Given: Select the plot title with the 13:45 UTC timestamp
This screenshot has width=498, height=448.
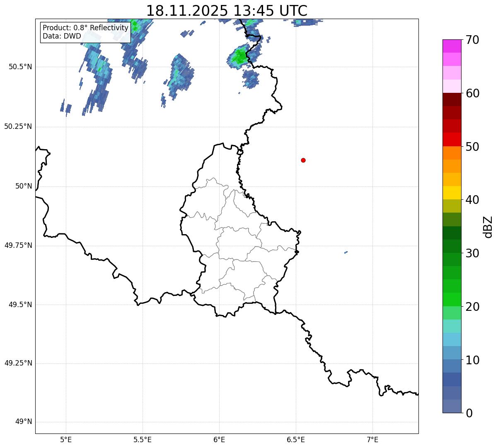Looking at the screenshot, I should (x=227, y=11).
